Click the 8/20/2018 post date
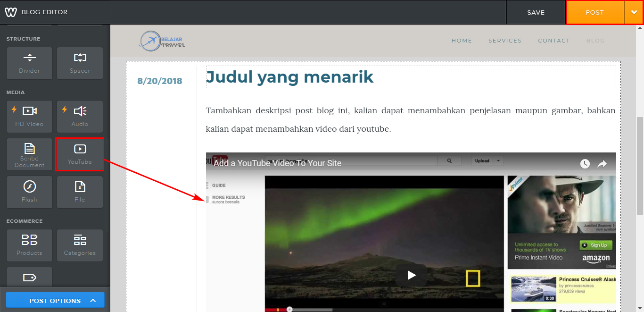 160,81
